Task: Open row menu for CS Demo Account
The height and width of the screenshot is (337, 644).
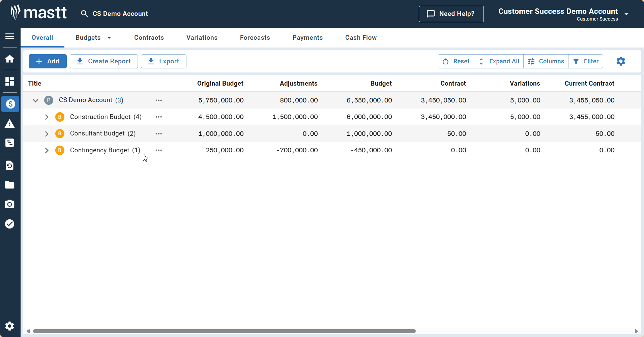Action: pos(159,100)
